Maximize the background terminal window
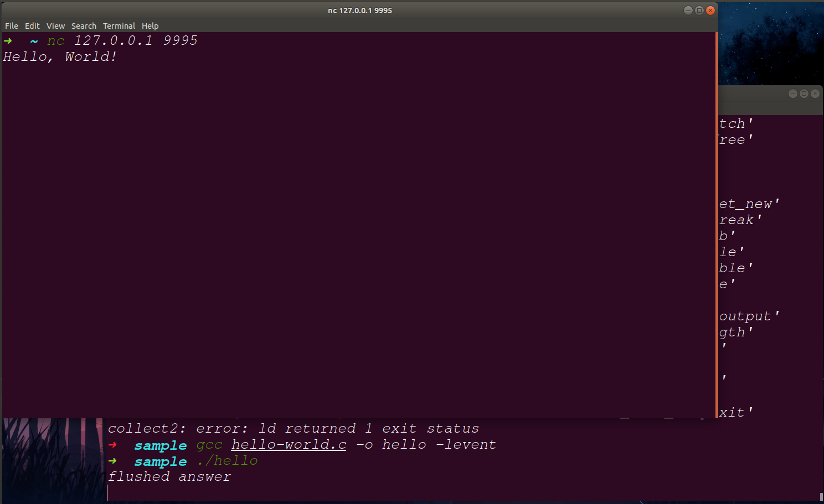 (x=804, y=93)
